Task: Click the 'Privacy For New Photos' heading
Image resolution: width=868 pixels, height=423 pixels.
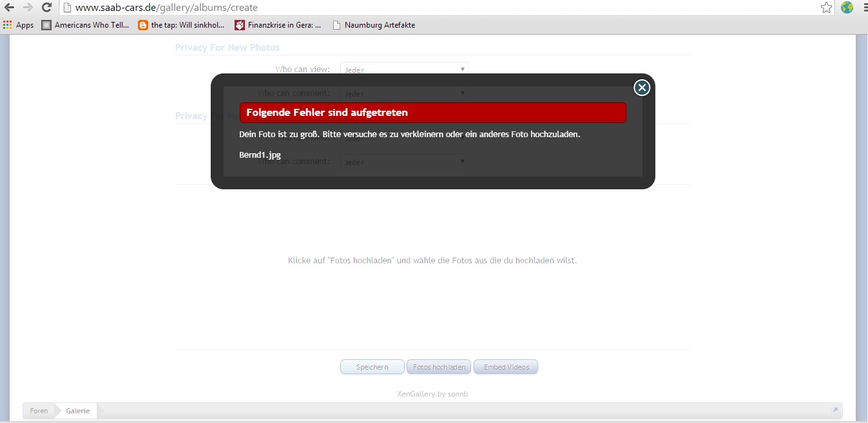Action: (x=227, y=48)
